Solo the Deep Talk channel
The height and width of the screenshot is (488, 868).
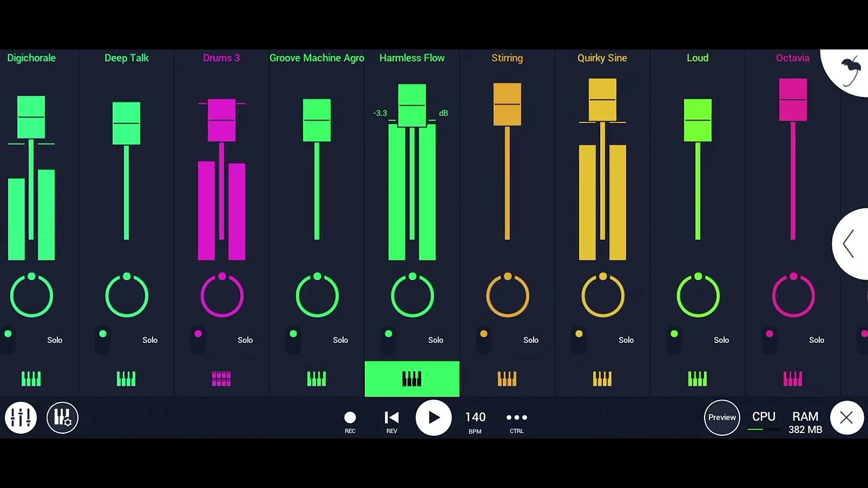tap(150, 340)
